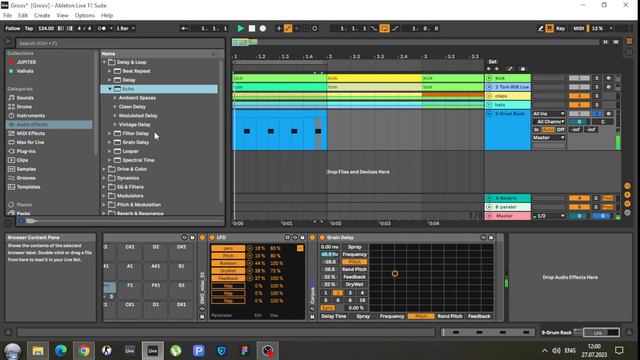Toggle Draw Mode pencil icon

[x=541, y=28]
